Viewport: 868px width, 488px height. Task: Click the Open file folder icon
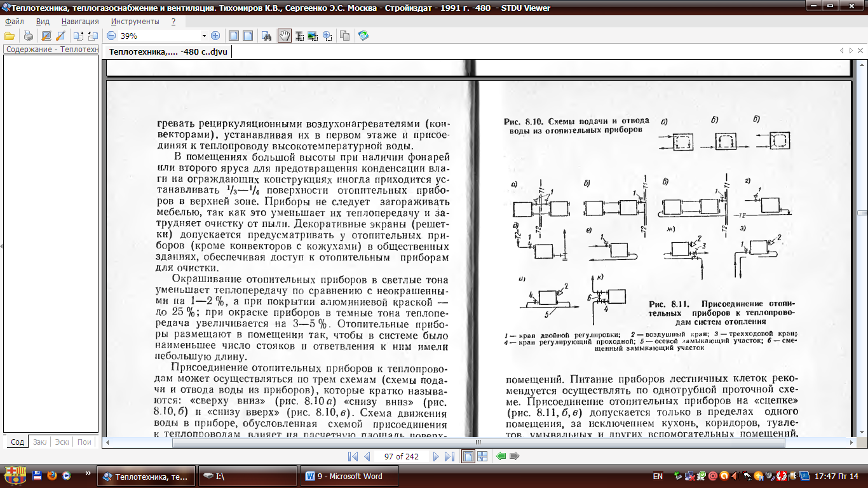click(x=10, y=36)
